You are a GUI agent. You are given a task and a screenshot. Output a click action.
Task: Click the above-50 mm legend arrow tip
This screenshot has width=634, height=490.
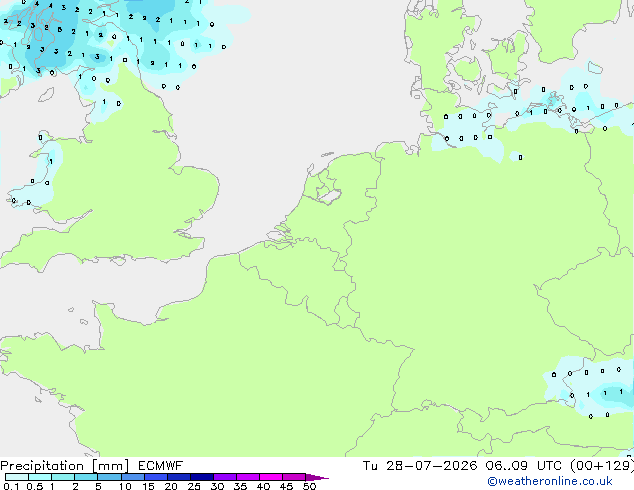point(317,477)
